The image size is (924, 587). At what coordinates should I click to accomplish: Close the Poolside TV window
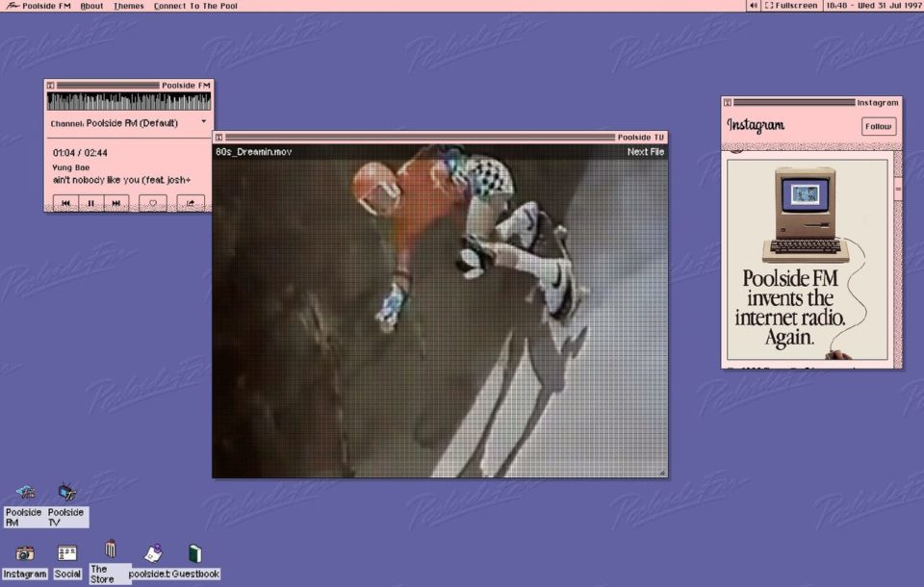pos(218,138)
